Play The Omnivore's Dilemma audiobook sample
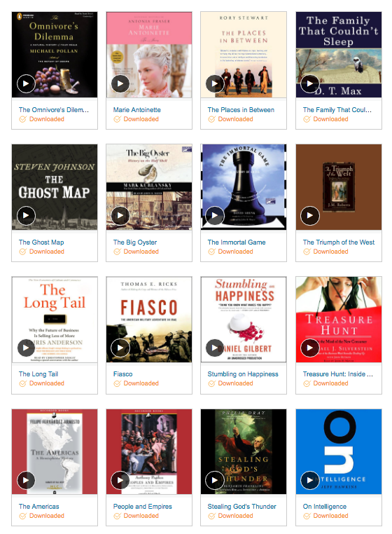Viewport: 392px width, 534px height. (26, 83)
